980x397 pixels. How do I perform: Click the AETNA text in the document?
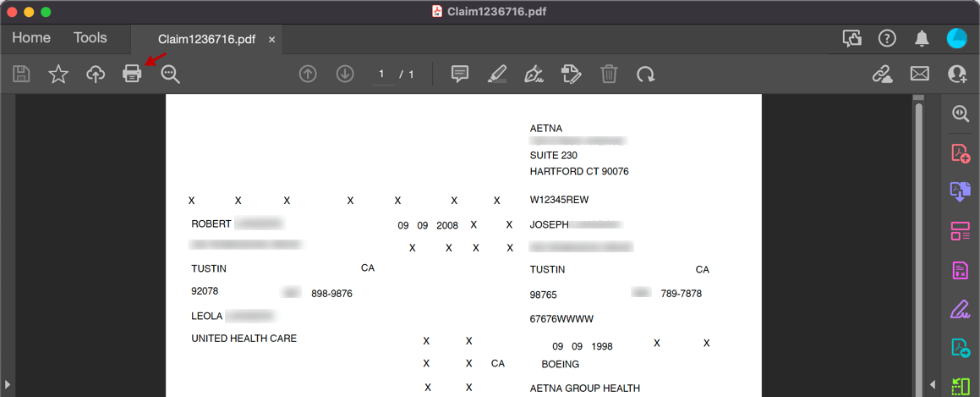pyautogui.click(x=546, y=128)
